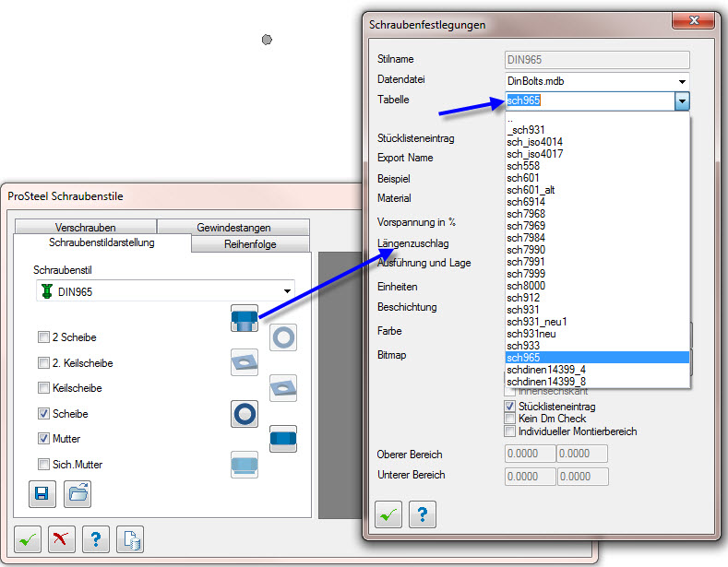Confirm Schraubenfestlegungen with green checkmark

[x=388, y=514]
